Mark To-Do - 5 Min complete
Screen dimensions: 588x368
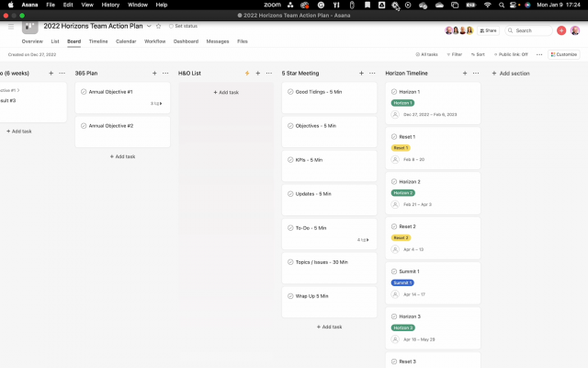tap(290, 228)
